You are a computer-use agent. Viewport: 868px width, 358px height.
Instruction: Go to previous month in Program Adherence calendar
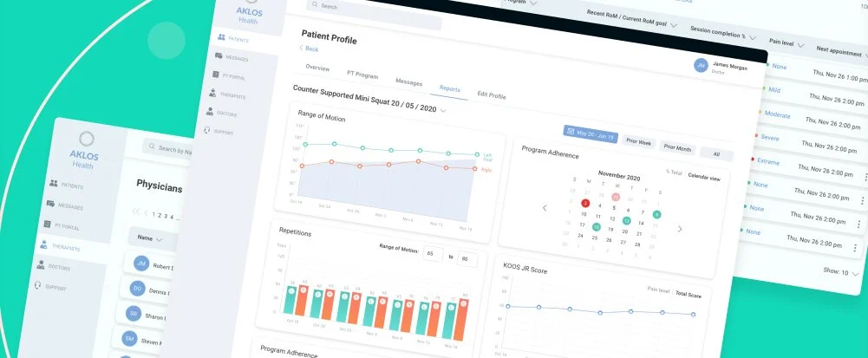545,207
